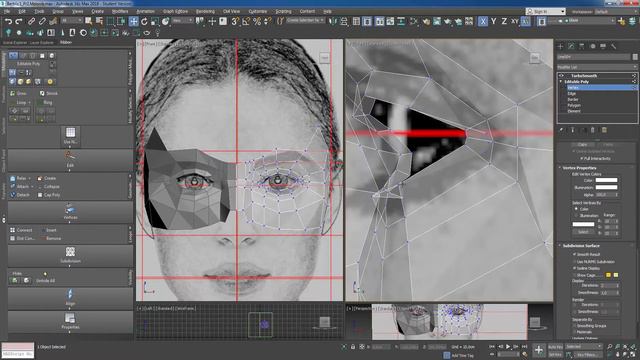Viewport: 640px width, 360px height.
Task: Open the Sign In dropdown
Action: coord(545,11)
